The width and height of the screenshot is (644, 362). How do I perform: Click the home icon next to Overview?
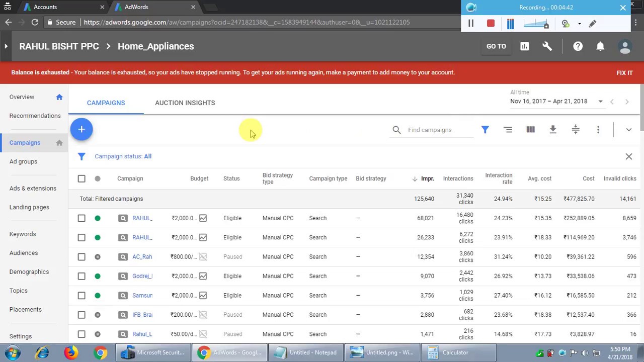[x=59, y=97]
